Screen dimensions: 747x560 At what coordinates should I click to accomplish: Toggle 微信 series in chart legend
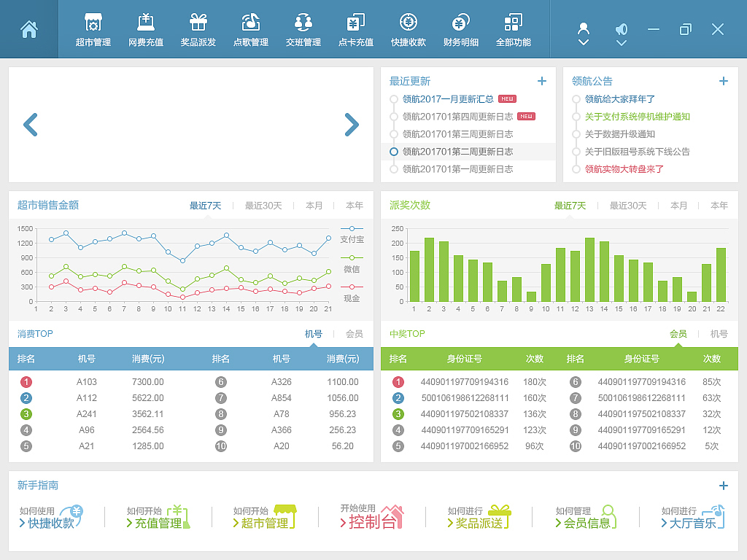(352, 264)
